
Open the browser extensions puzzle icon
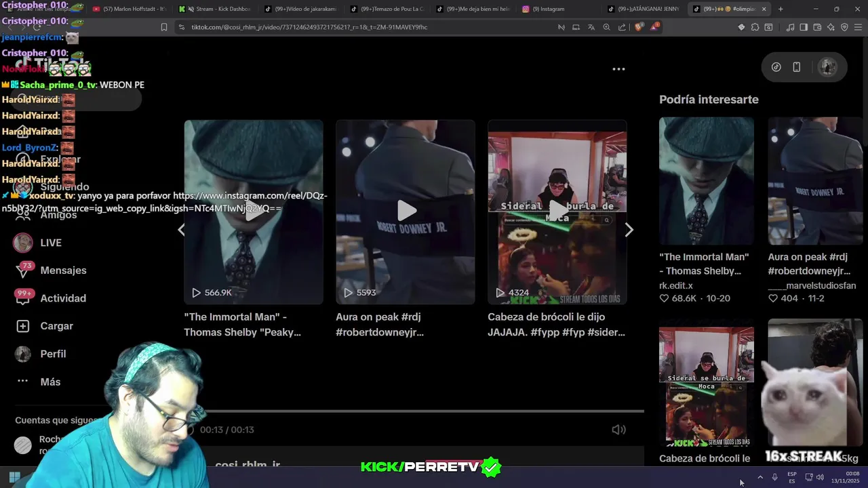[x=755, y=27]
